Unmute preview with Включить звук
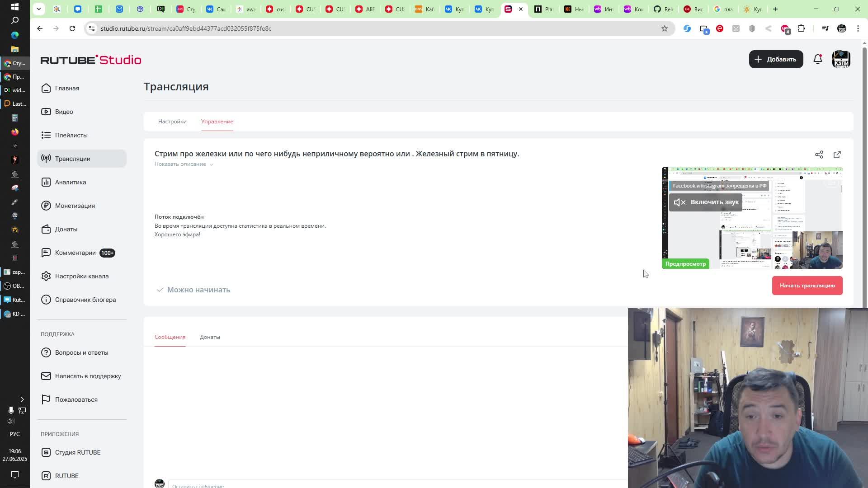This screenshot has width=868, height=488. [706, 202]
